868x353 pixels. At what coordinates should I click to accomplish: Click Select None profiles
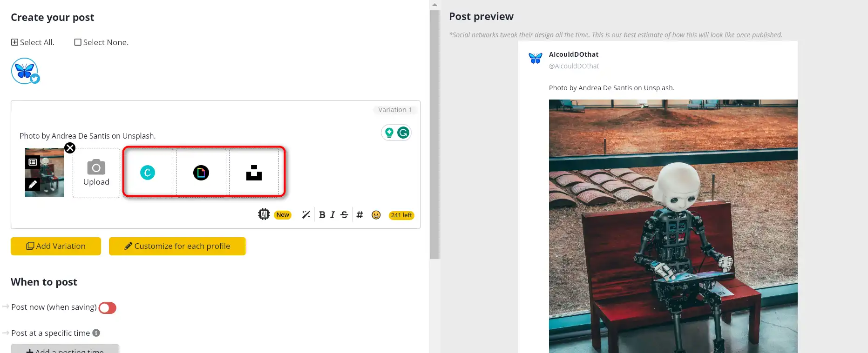102,42
